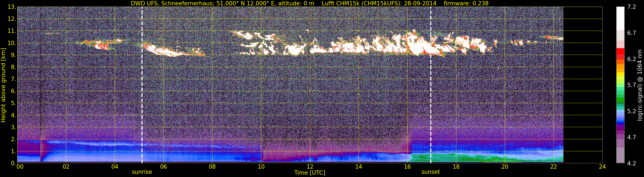Click the colorbar tick label '5.7'
644x177 pixels.
click(632, 85)
